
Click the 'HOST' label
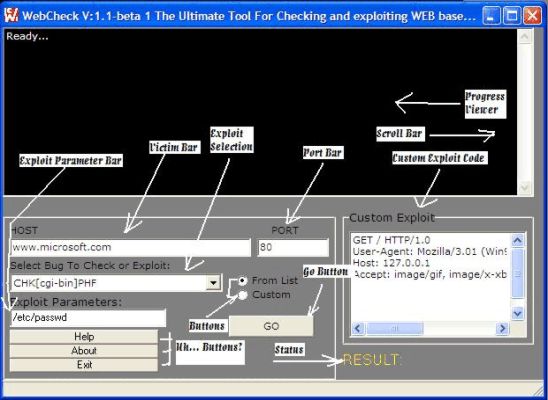24,230
